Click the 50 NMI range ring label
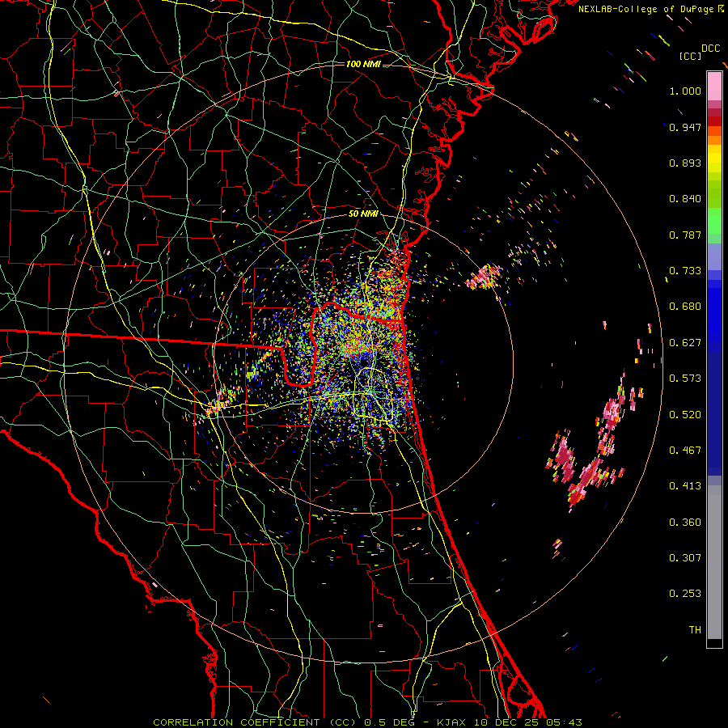The width and height of the screenshot is (728, 728). click(363, 214)
